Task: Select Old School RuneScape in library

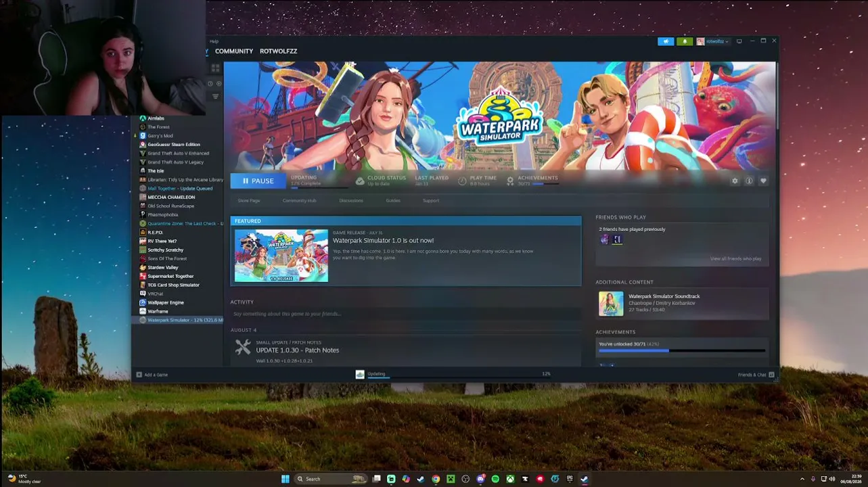Action: [x=177, y=206]
